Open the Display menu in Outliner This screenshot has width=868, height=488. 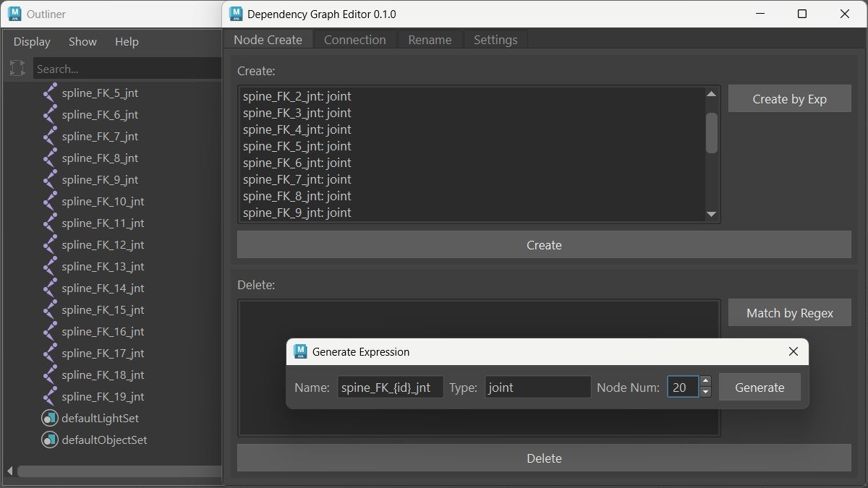pos(32,42)
